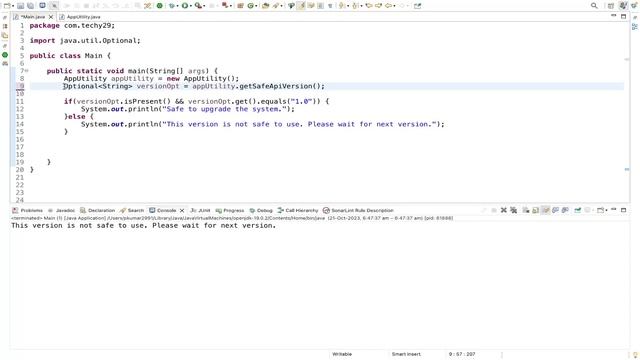Toggle Mark Occurrences highlighted toolbar button

[301, 6]
